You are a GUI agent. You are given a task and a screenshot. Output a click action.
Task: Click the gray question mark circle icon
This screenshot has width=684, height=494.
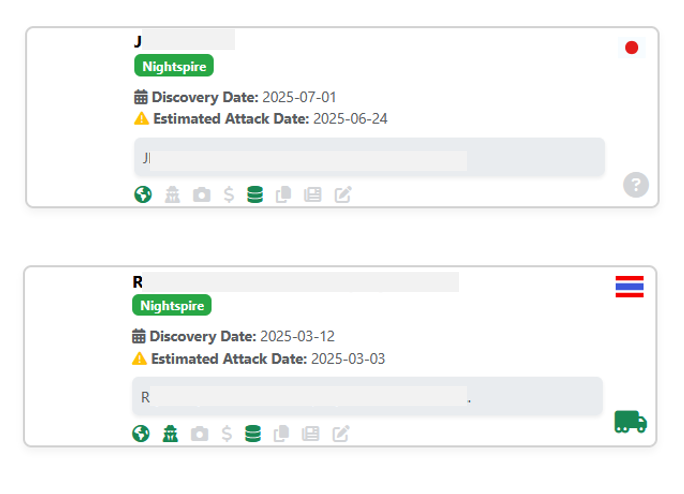point(636,185)
